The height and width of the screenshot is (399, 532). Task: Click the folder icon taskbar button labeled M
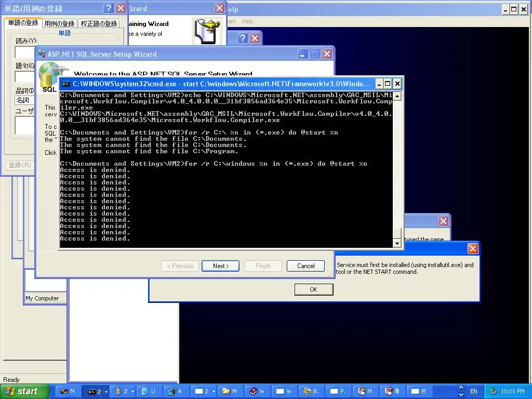tap(230, 392)
